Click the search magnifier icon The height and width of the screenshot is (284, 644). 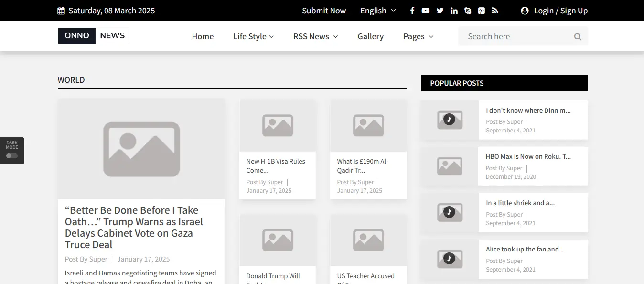[578, 36]
